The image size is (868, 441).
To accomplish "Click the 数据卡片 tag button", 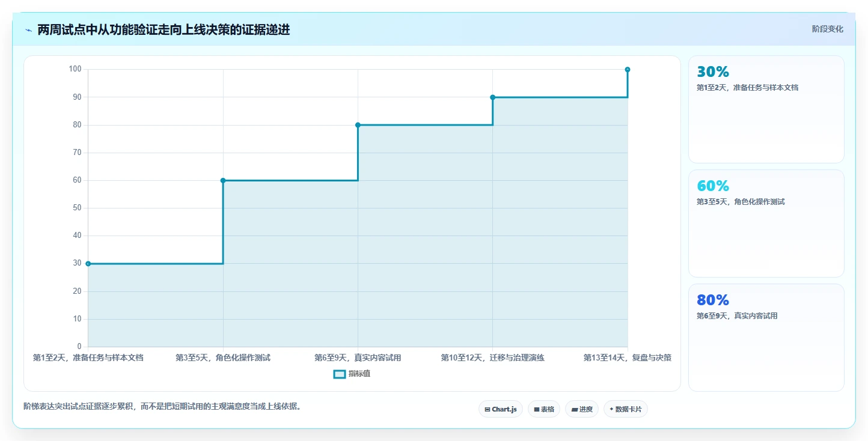I will point(626,409).
